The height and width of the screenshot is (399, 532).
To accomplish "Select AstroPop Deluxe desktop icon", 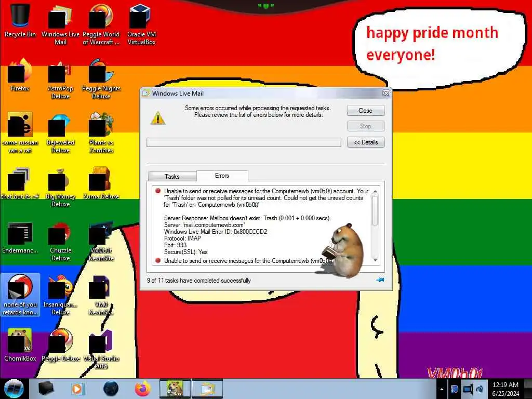I will pyautogui.click(x=60, y=79).
